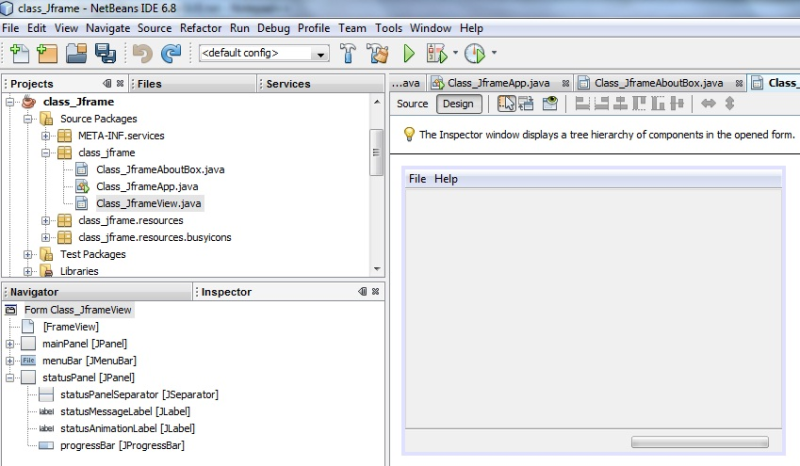Select Class_JframeAboutBox.java in Projects tree

[160, 169]
